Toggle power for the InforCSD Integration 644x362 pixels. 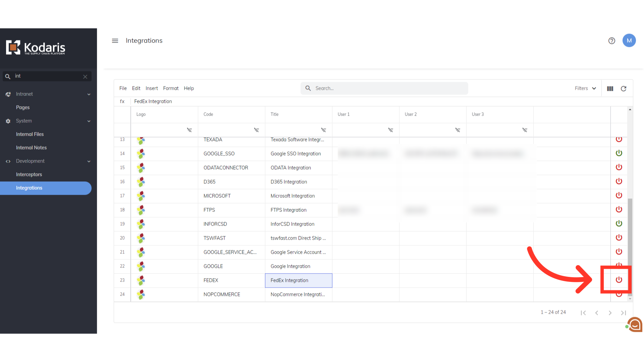[x=619, y=224]
